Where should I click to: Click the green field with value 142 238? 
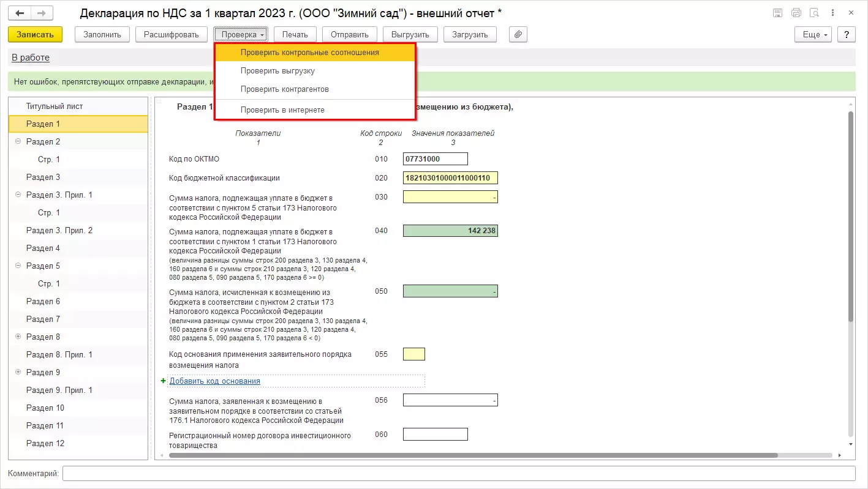coord(450,231)
